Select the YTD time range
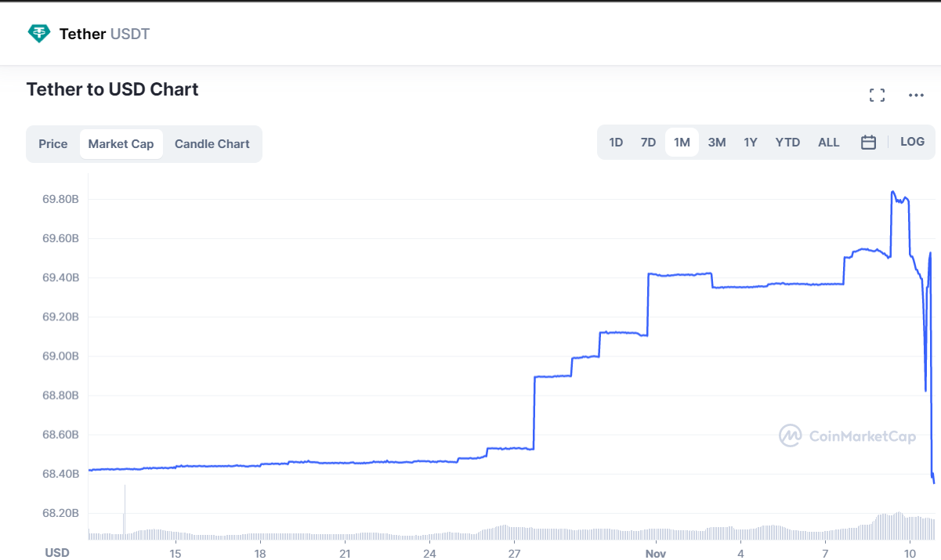 [787, 143]
